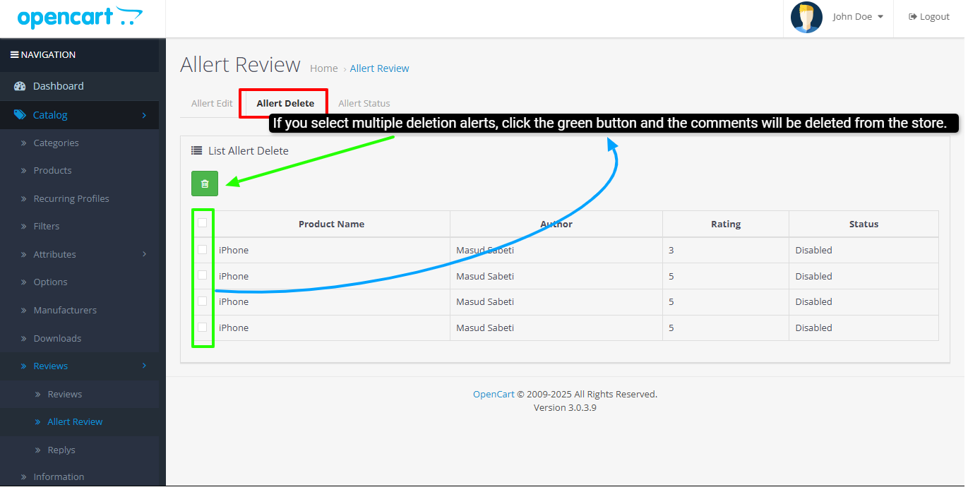The width and height of the screenshot is (980, 492).
Task: Click the OpenCart logo
Action: (x=80, y=18)
